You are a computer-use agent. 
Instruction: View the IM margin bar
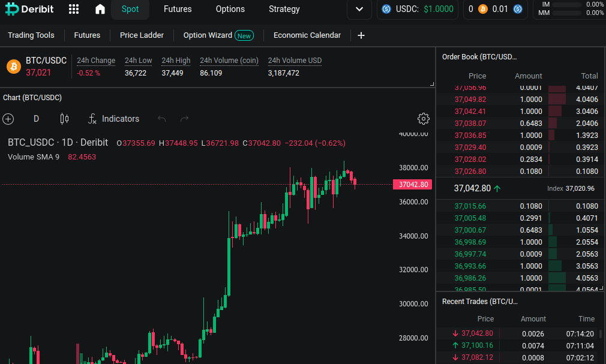pos(565,5)
